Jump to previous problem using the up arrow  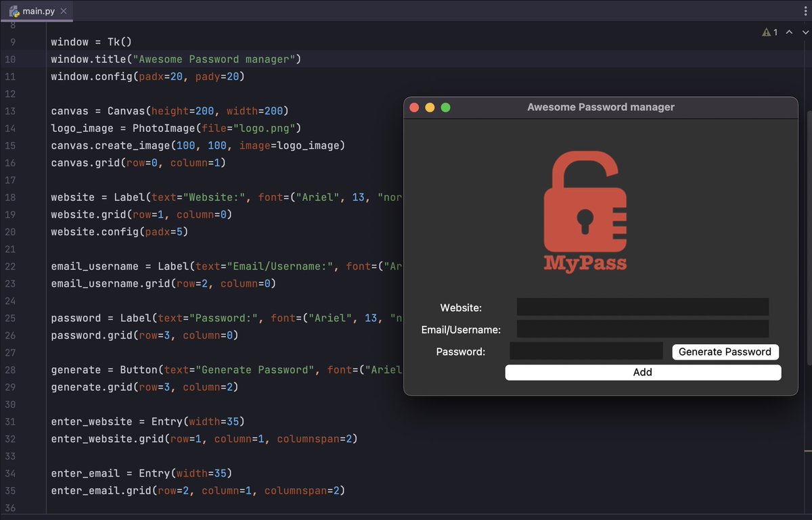[x=789, y=31]
